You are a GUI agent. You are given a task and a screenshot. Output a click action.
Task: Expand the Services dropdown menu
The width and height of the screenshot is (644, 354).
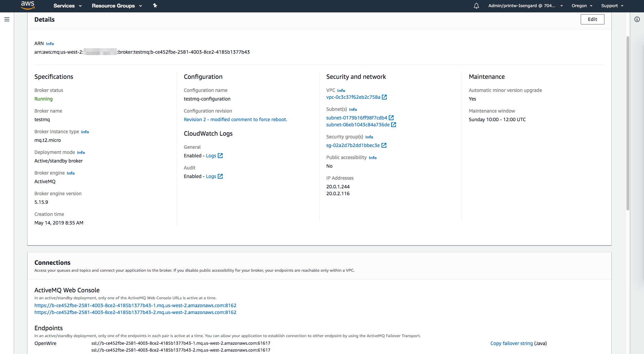click(68, 6)
